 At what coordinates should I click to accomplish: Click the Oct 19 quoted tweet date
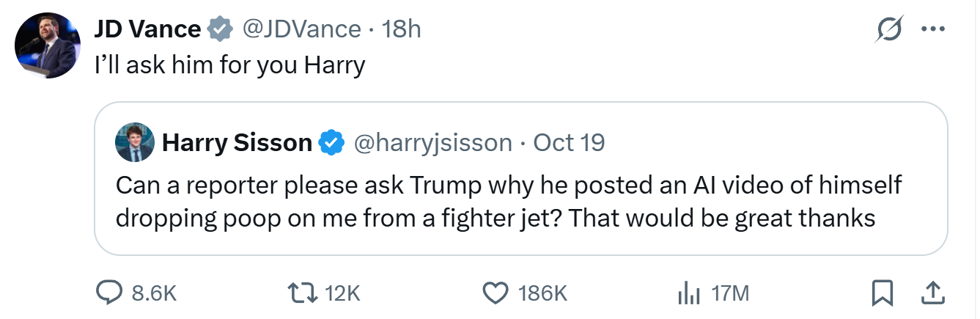570,142
